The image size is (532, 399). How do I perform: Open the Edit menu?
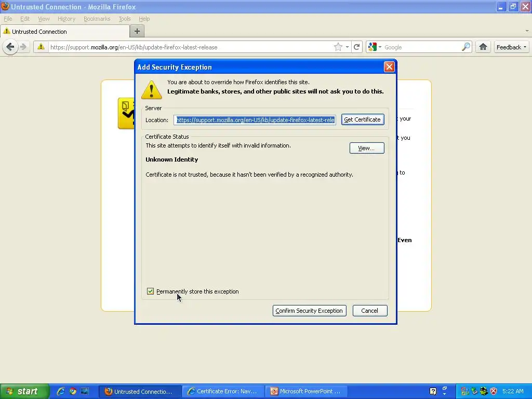point(25,19)
